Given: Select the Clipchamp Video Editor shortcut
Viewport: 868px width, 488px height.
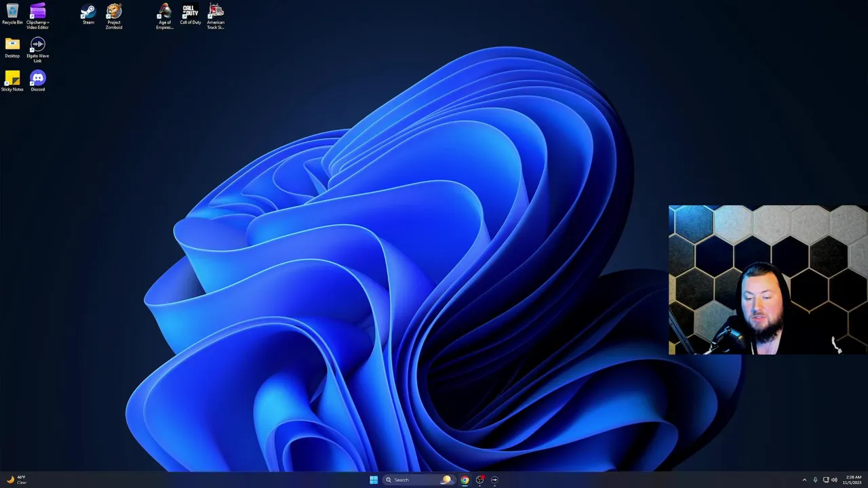Looking at the screenshot, I should (x=38, y=16).
